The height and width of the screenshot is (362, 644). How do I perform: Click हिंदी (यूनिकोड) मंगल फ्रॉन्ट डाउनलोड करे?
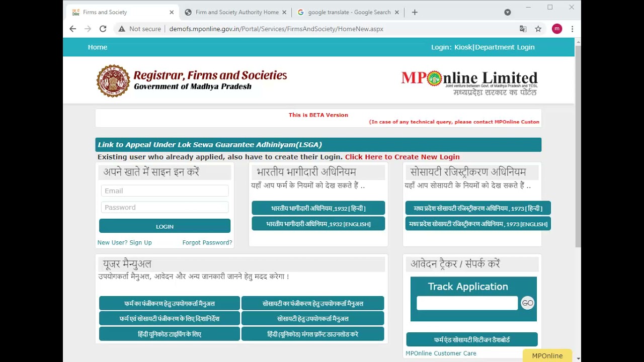pos(312,334)
